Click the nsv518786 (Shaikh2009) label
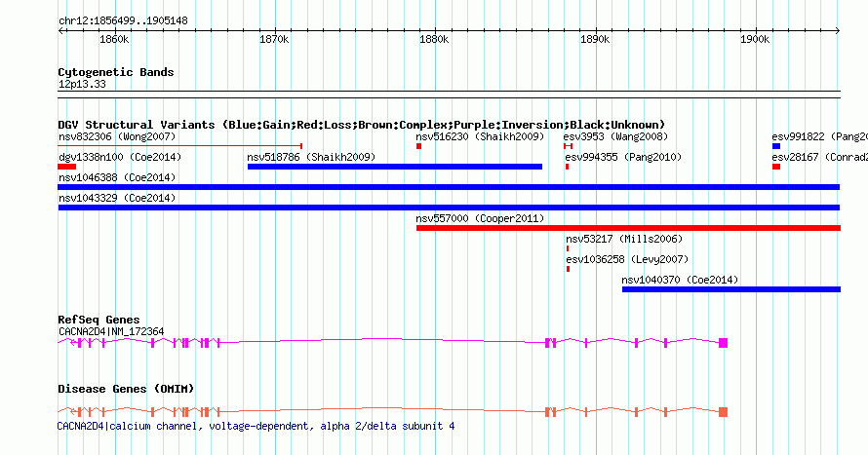 click(311, 157)
